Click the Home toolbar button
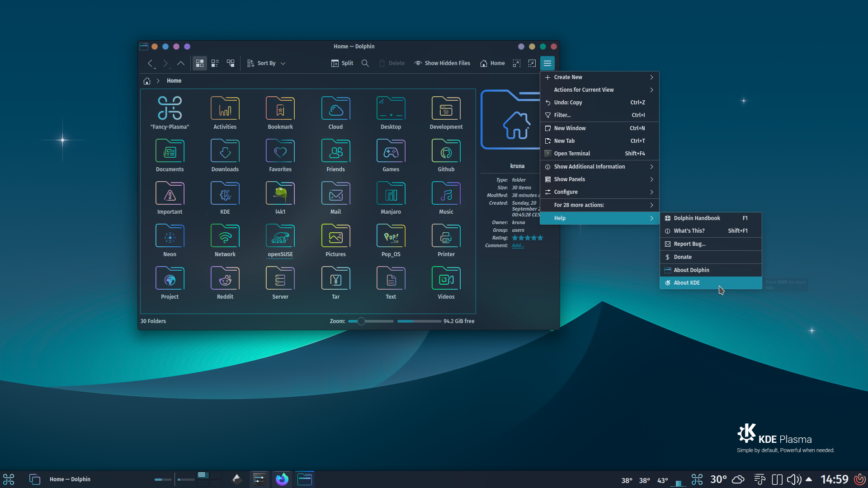Viewport: 868px width, 488px height. pos(492,63)
